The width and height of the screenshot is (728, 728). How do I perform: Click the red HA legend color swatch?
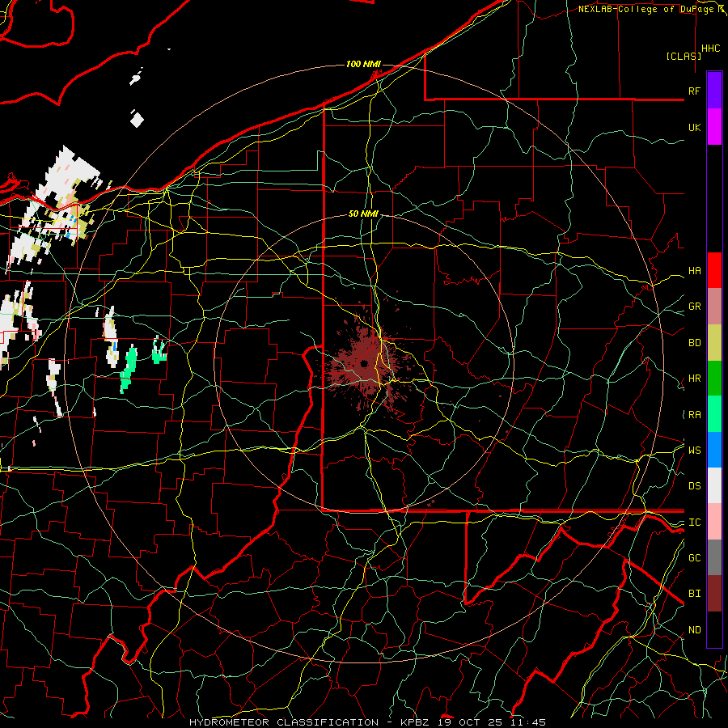click(714, 270)
